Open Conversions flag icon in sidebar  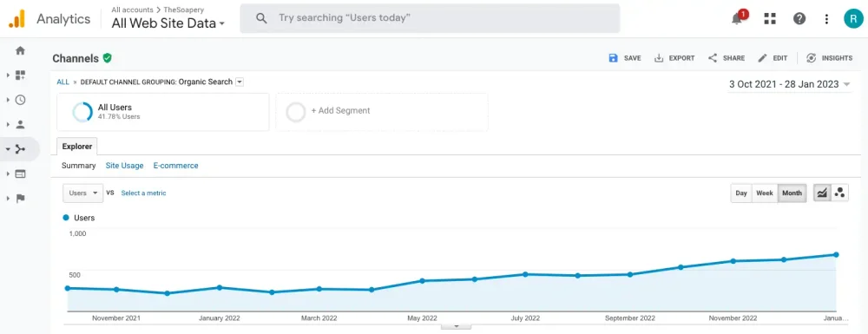(x=20, y=199)
